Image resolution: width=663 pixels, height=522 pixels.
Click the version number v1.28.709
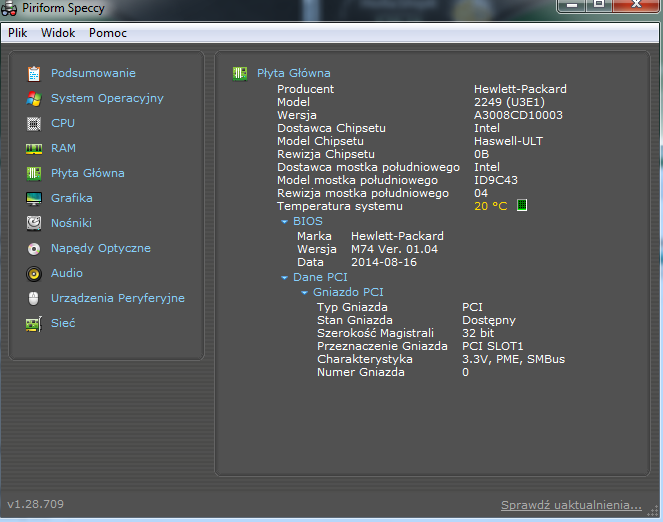click(x=36, y=504)
